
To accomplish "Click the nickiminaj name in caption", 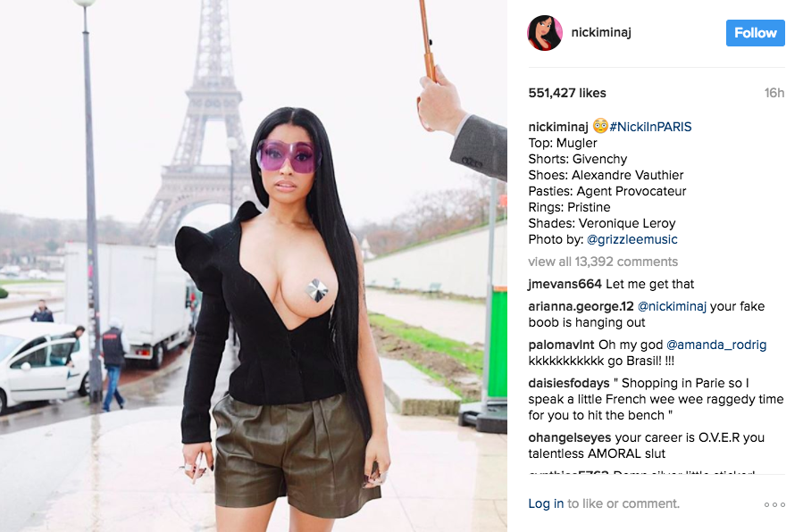I will 558,127.
